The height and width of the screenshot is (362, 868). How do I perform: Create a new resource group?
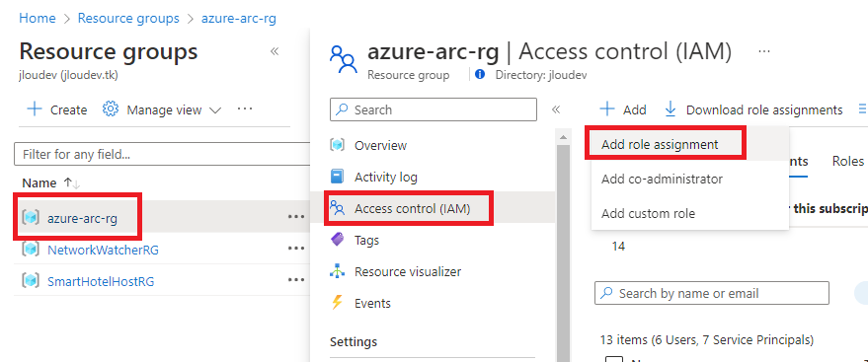coord(57,109)
